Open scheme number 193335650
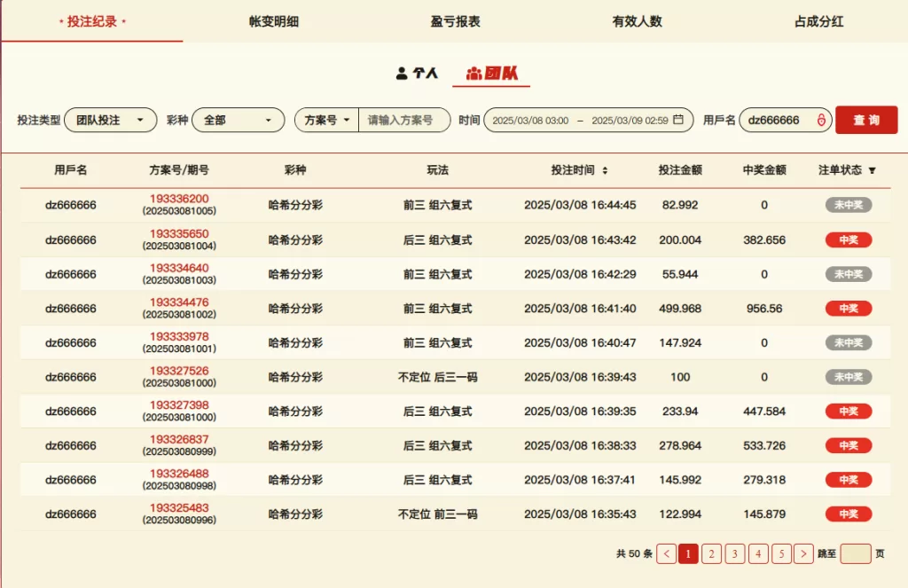908x588 pixels. point(179,233)
